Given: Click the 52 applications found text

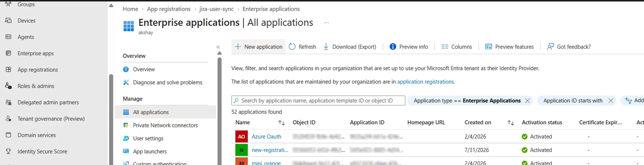Looking at the screenshot, I should tap(257, 112).
